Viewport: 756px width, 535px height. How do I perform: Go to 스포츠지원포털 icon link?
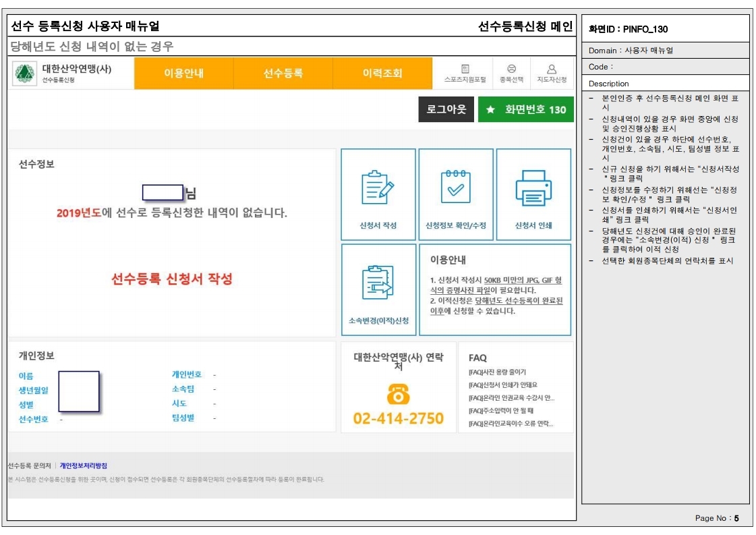[465, 74]
